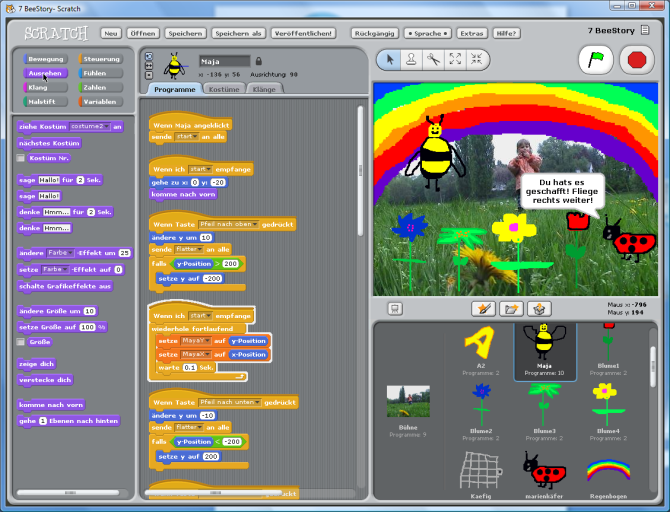Select the grow sprite tool
Viewport: 670px width, 512px height.
click(455, 59)
